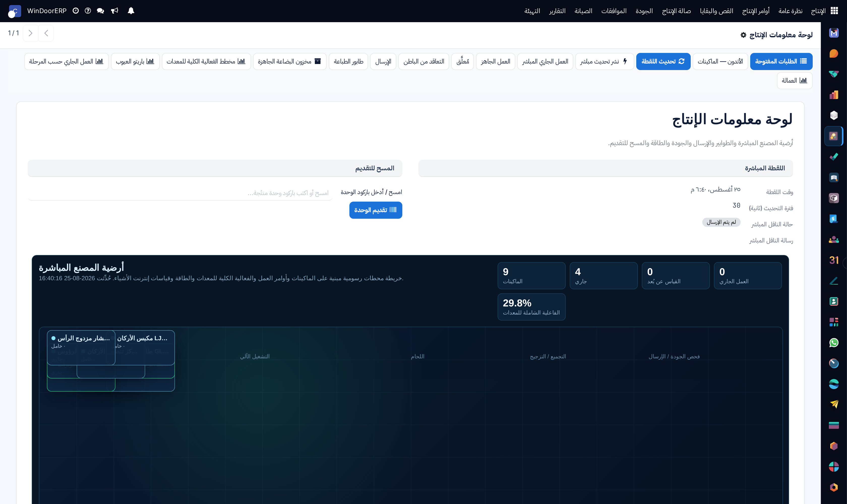Open the blue dollar invoice app icon
This screenshot has height=504, width=847.
click(x=833, y=219)
